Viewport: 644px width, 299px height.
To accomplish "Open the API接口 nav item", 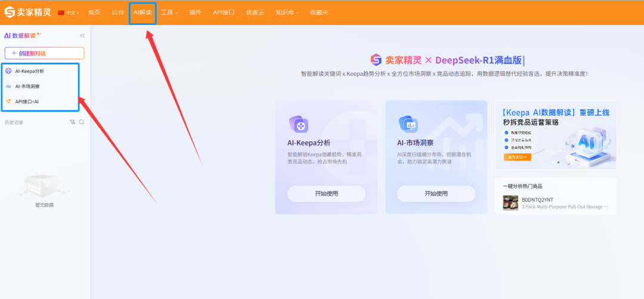I will pyautogui.click(x=224, y=13).
